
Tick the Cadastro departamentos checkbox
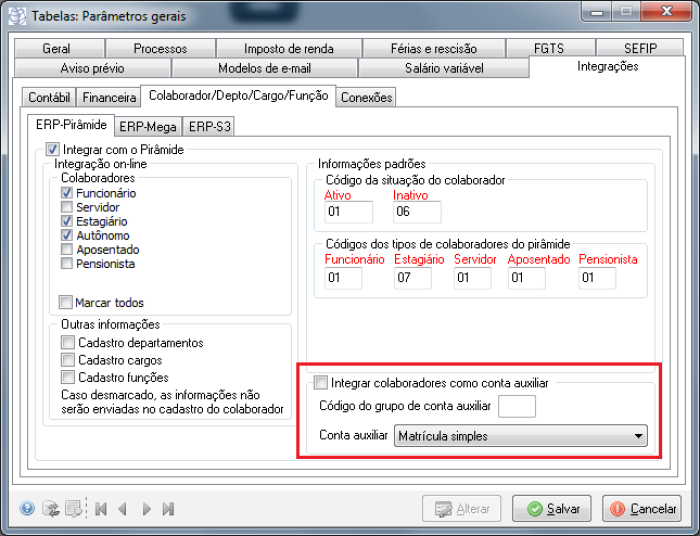[67, 343]
